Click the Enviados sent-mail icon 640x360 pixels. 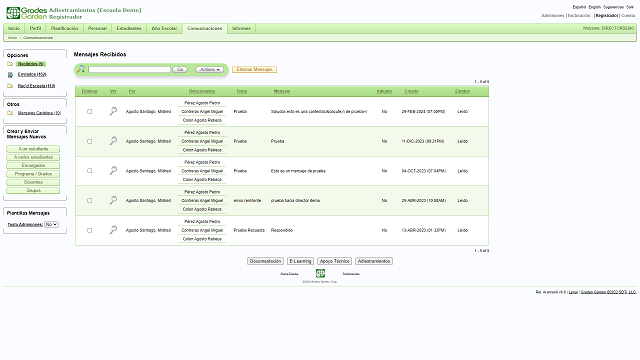[10, 75]
